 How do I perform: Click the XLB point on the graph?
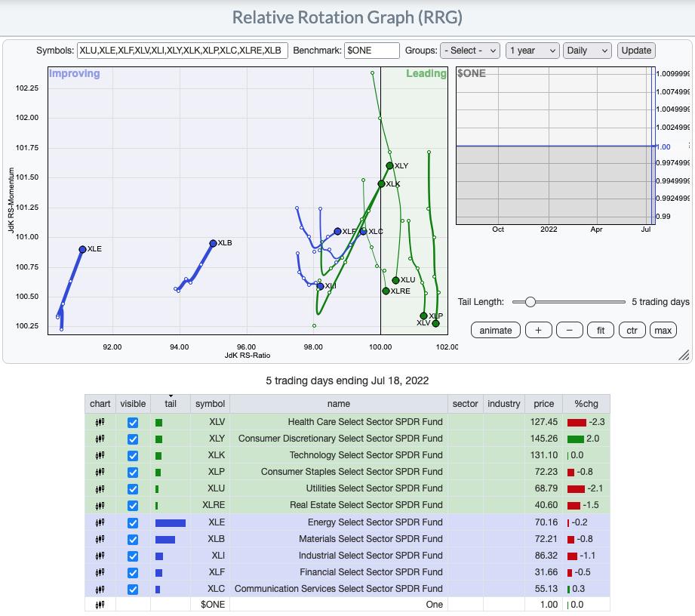coord(214,243)
